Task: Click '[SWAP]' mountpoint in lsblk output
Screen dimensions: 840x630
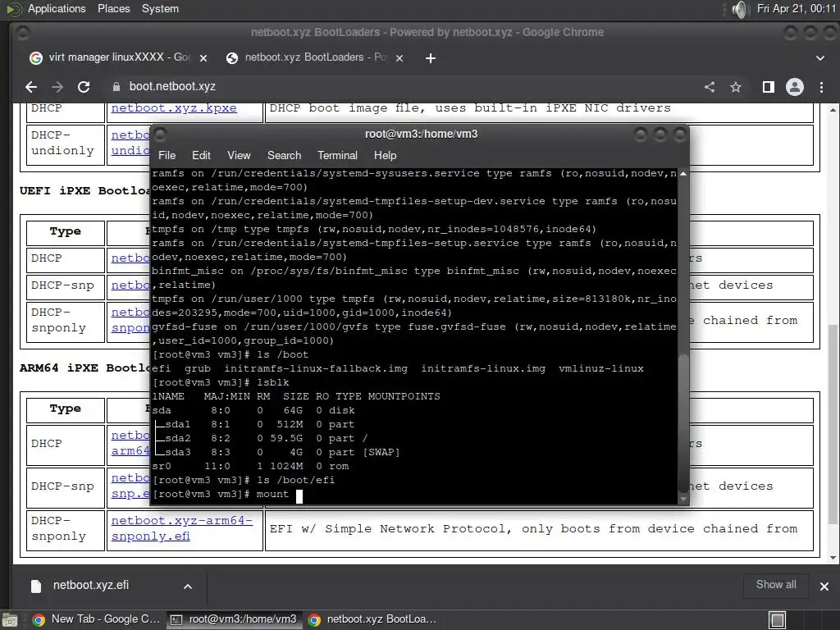Action: pyautogui.click(x=381, y=452)
